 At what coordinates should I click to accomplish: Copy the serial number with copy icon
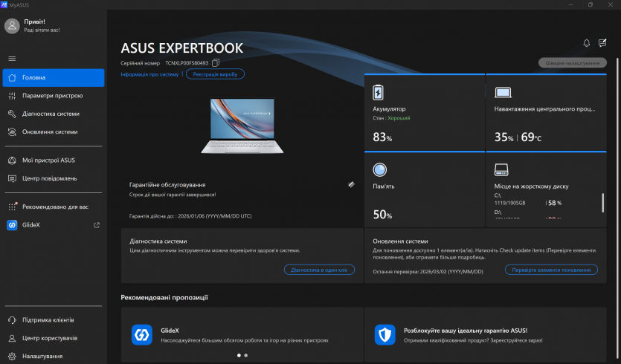216,63
